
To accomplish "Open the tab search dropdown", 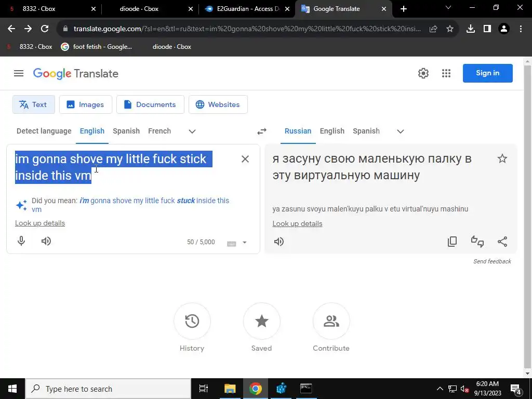I will tap(448, 7).
